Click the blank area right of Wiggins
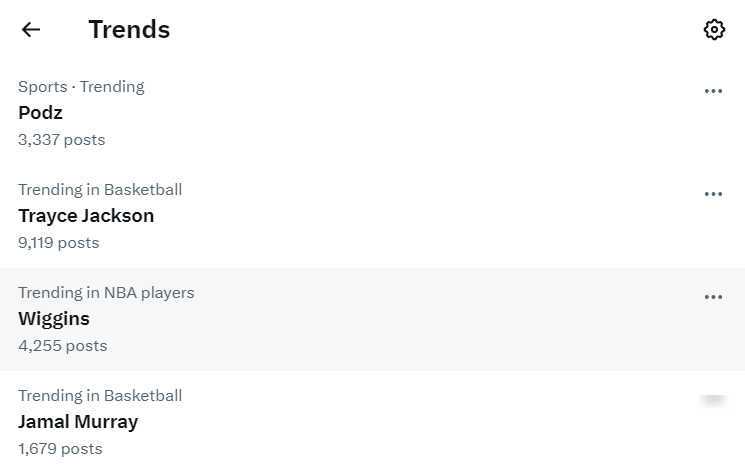The height and width of the screenshot is (475, 745). 400,320
